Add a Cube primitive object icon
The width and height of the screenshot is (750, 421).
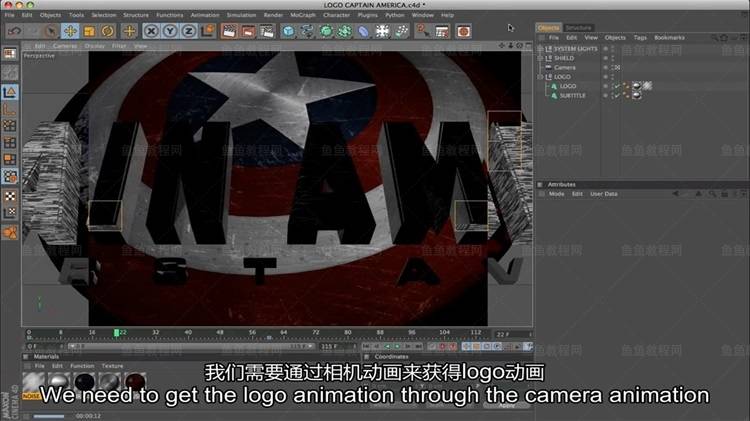[288, 31]
